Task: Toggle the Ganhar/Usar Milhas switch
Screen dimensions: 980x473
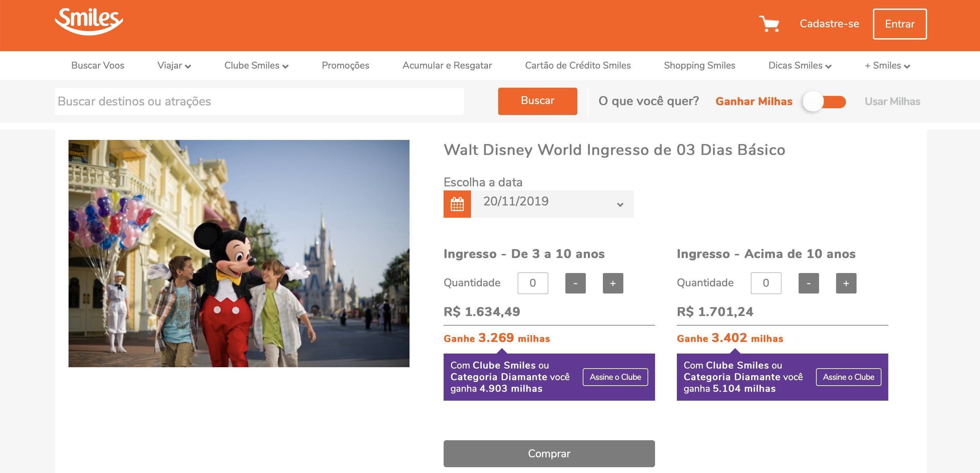Action: (x=824, y=102)
